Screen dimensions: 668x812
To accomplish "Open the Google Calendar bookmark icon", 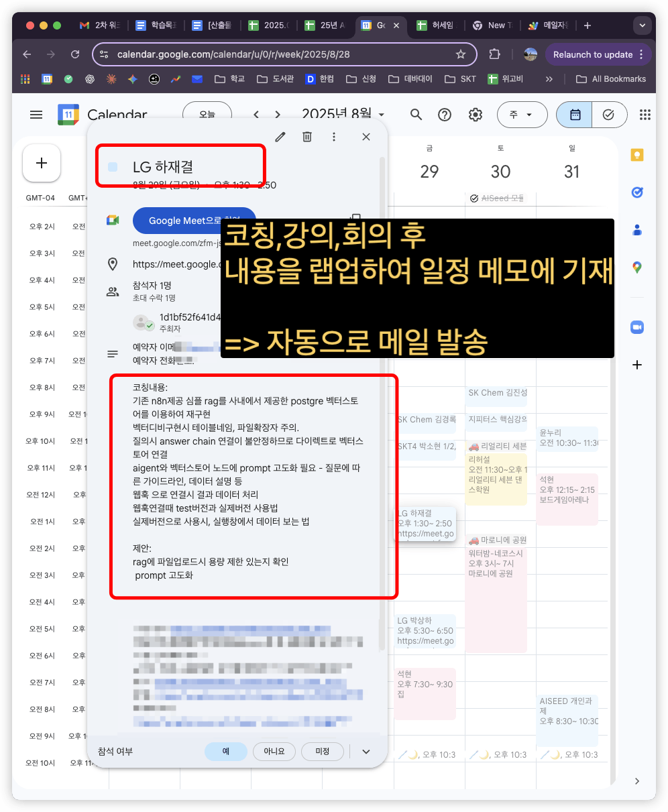I will coord(47,79).
